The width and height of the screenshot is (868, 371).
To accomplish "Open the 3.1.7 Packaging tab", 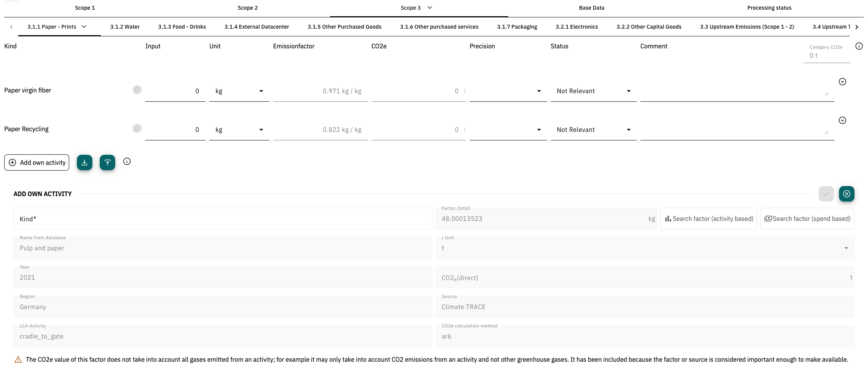I will [x=517, y=27].
